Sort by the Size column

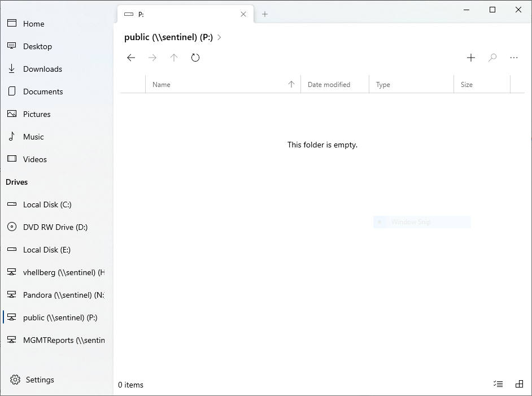pyautogui.click(x=482, y=85)
